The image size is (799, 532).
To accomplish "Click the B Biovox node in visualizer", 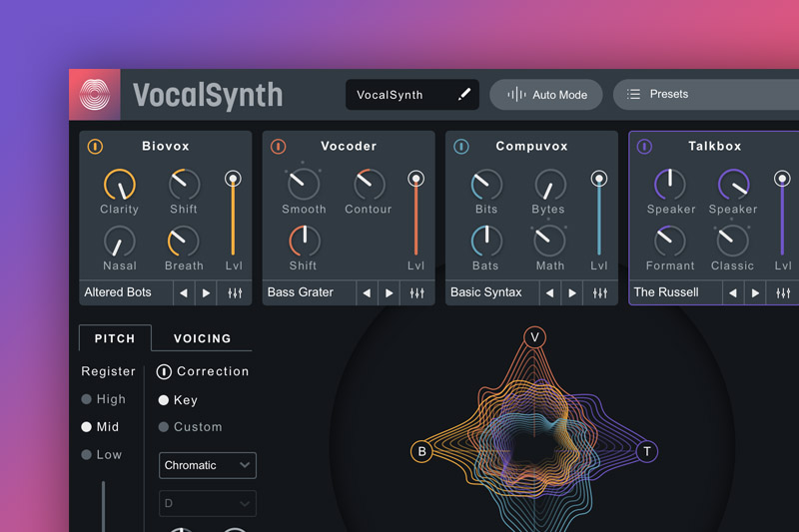I will (x=421, y=451).
